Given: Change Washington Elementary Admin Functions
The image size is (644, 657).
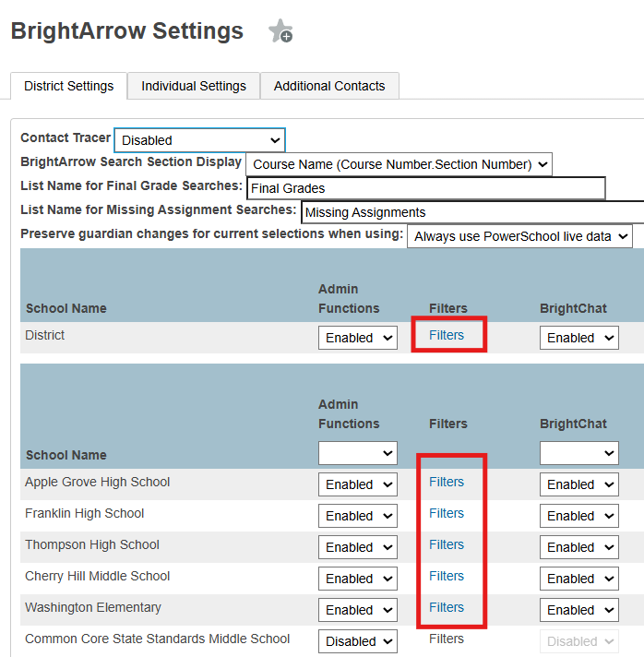Looking at the screenshot, I should coord(358,610).
